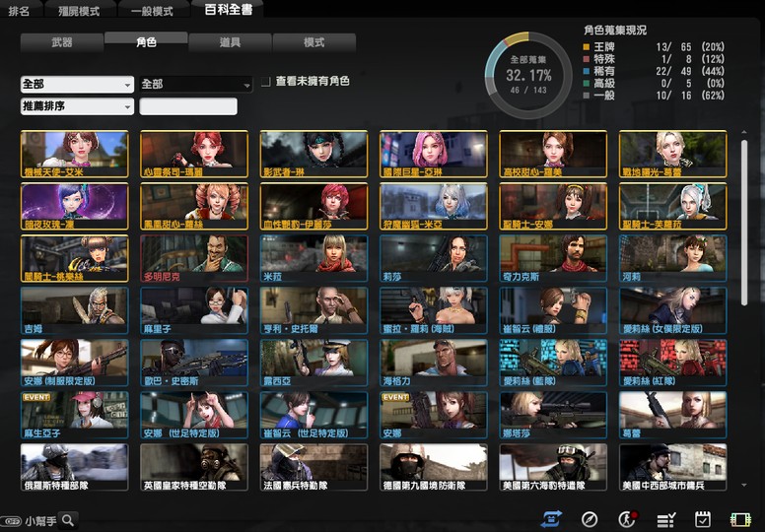
Task: Click the magnifier icon beside 小幫手
Action: pos(68,520)
